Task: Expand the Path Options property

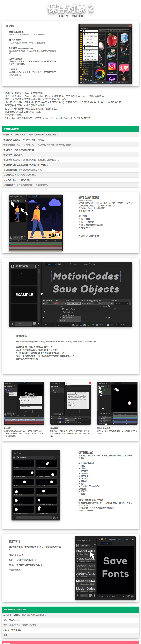Action: 60,312
